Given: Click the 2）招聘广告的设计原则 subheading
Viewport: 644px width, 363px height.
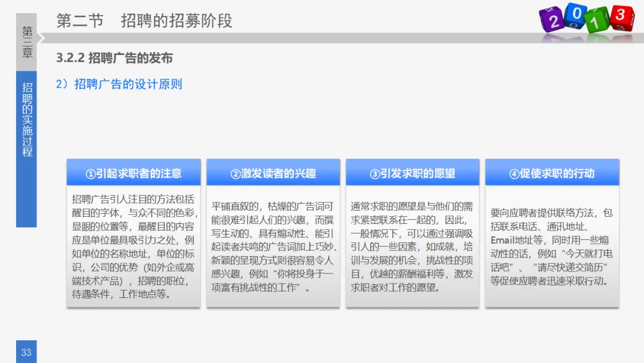Looking at the screenshot, I should [x=119, y=84].
